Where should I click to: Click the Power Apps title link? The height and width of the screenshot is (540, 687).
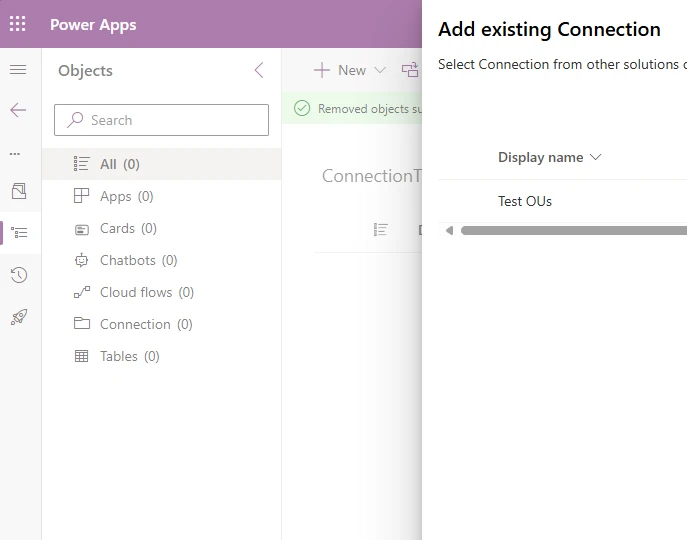click(93, 24)
